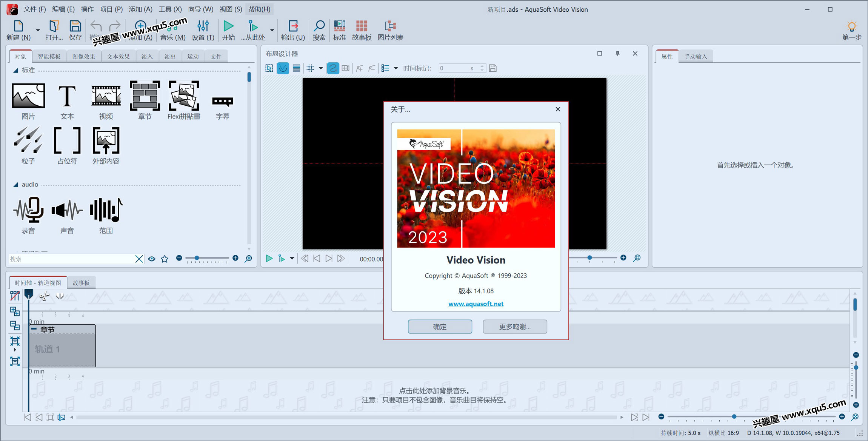The width and height of the screenshot is (868, 441).
Task: Open the 帮助(H) menu
Action: [259, 9]
